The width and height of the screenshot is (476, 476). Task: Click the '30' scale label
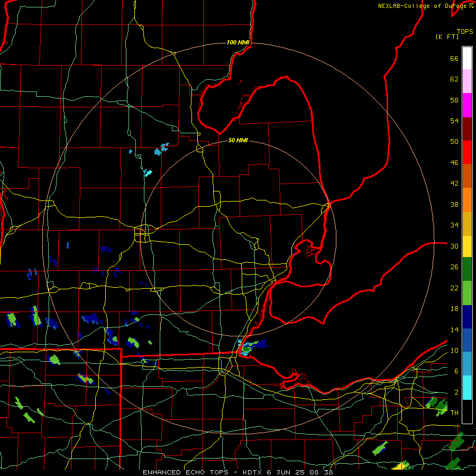(x=454, y=246)
